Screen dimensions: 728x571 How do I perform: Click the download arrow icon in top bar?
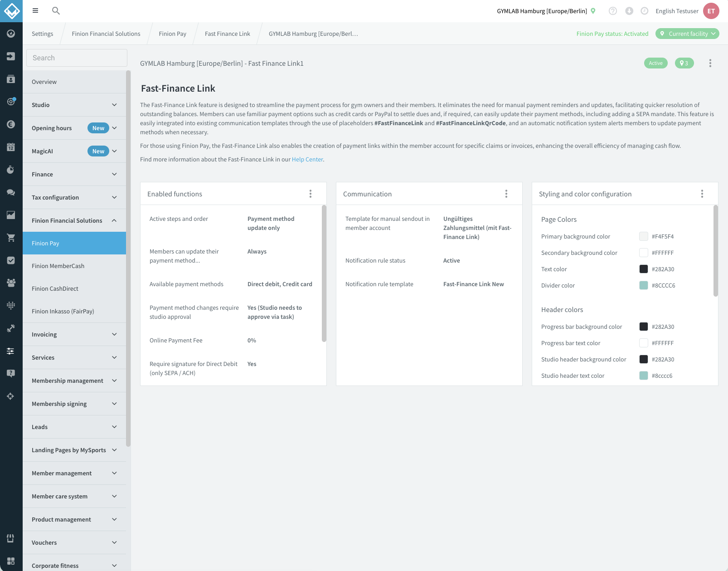coord(629,11)
